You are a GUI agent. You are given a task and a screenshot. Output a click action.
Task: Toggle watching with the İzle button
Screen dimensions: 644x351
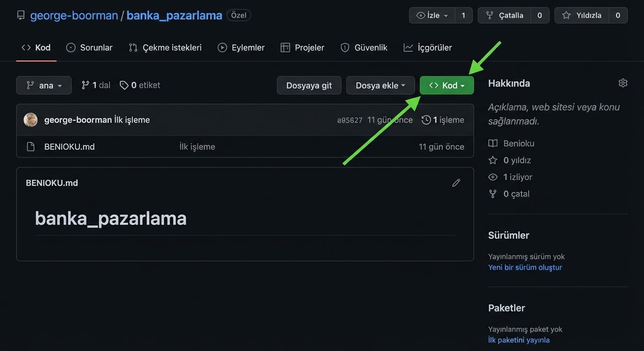[432, 16]
